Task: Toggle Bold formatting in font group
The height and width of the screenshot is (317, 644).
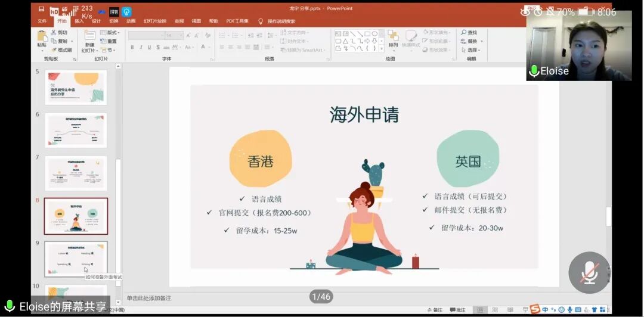Action: [x=132, y=47]
